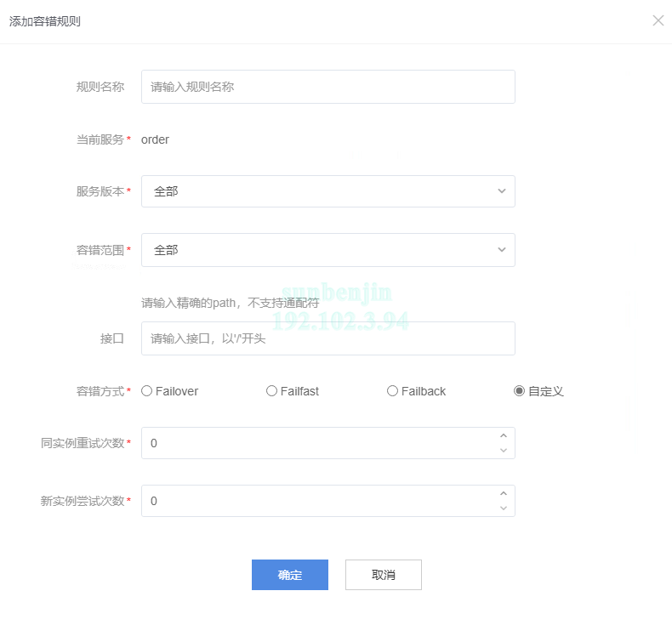This screenshot has width=672, height=625.
Task: Pick the Failback radio option
Action: pos(392,391)
